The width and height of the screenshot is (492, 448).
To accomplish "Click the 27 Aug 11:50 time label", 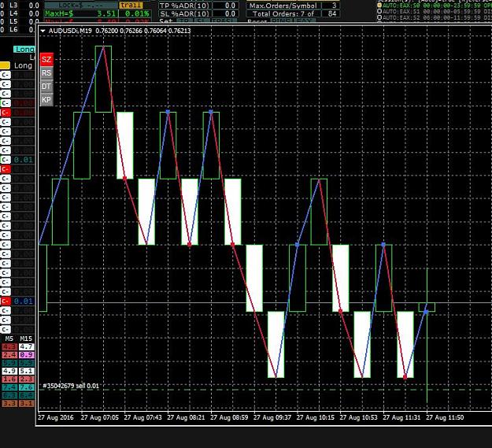I will [x=445, y=417].
